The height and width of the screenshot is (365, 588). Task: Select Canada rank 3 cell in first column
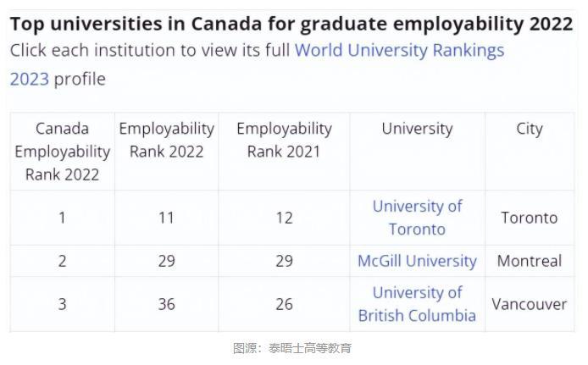tap(62, 304)
